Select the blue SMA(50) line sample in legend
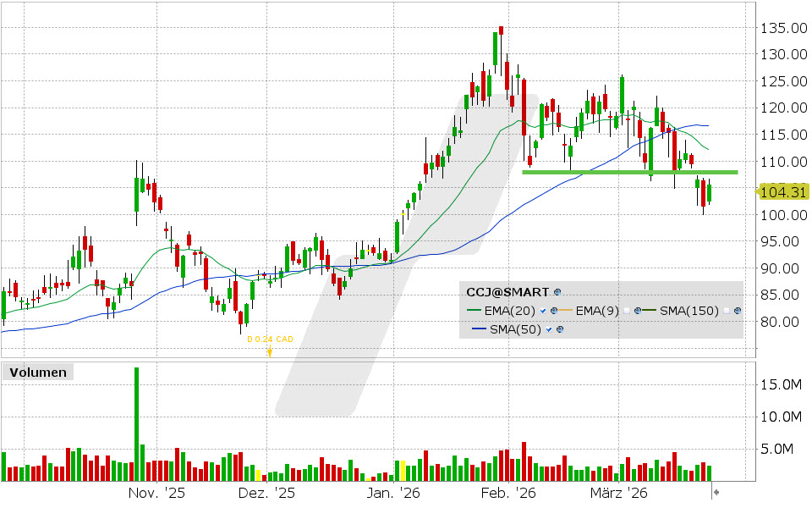This screenshot has height=508, width=812. point(479,328)
